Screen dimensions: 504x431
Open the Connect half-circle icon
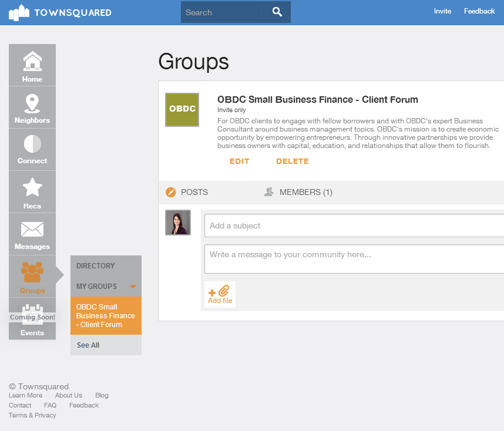32,144
